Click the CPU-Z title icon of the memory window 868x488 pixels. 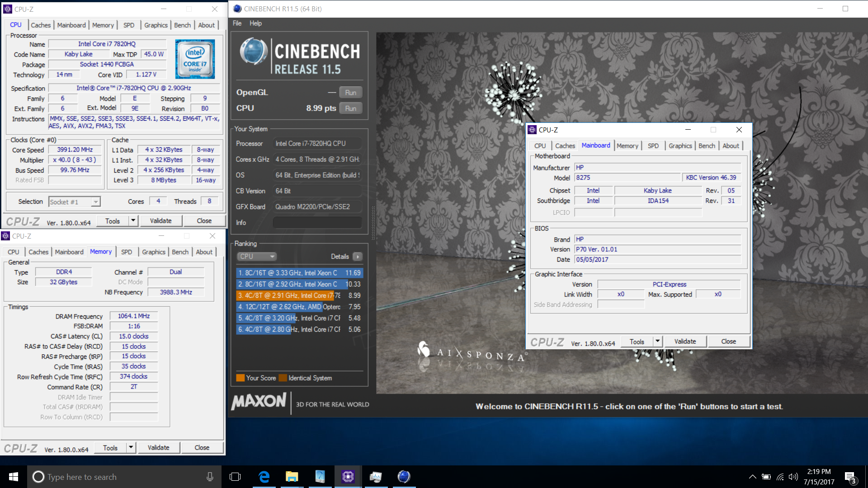coord(6,236)
